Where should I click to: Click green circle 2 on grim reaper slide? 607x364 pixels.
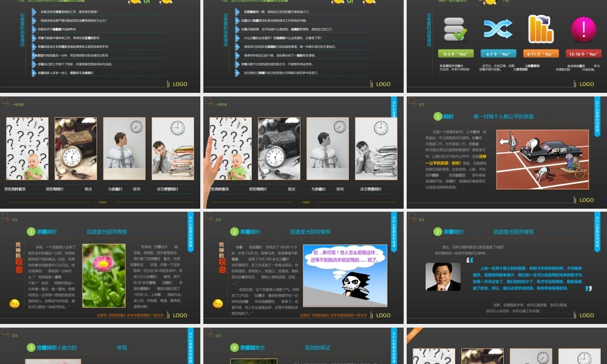point(234,232)
